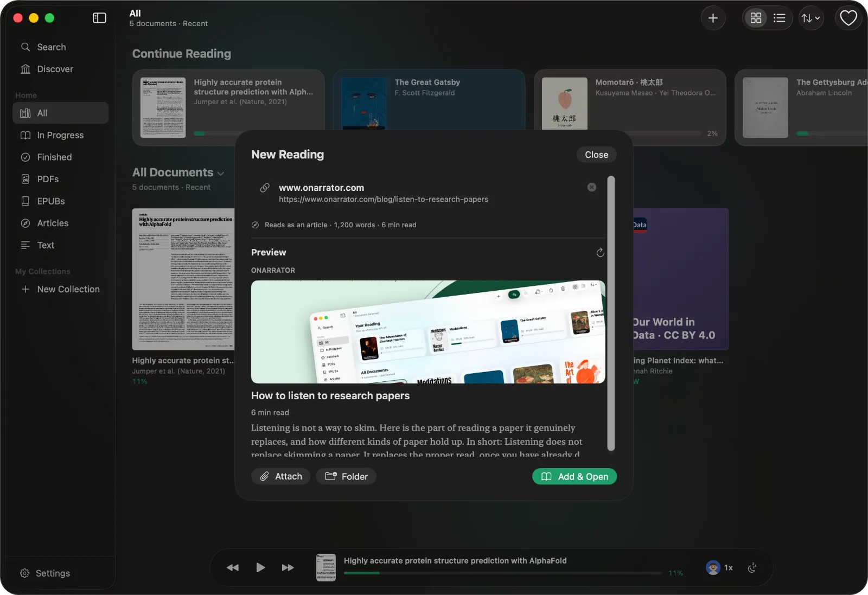Click Add & Open green button
The height and width of the screenshot is (595, 868).
pos(575,476)
